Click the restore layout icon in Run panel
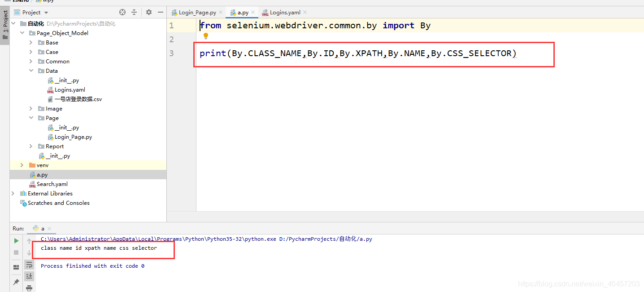The height and width of the screenshot is (292, 644). click(16, 267)
